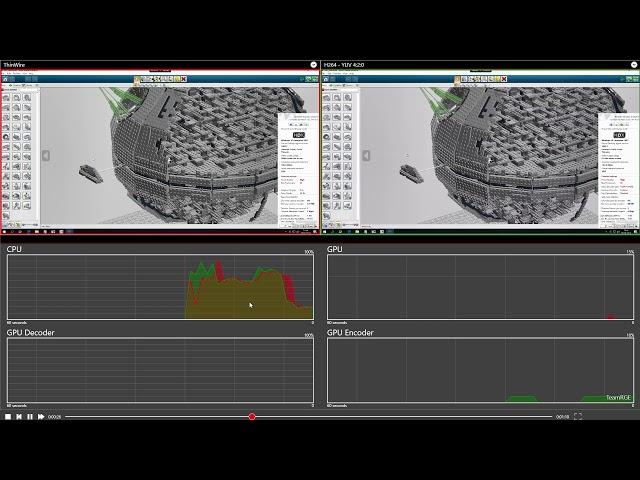Viewport: 640px width, 480px height.
Task: Click the HDX badge in ThinWire pane
Action: pyautogui.click(x=299, y=135)
